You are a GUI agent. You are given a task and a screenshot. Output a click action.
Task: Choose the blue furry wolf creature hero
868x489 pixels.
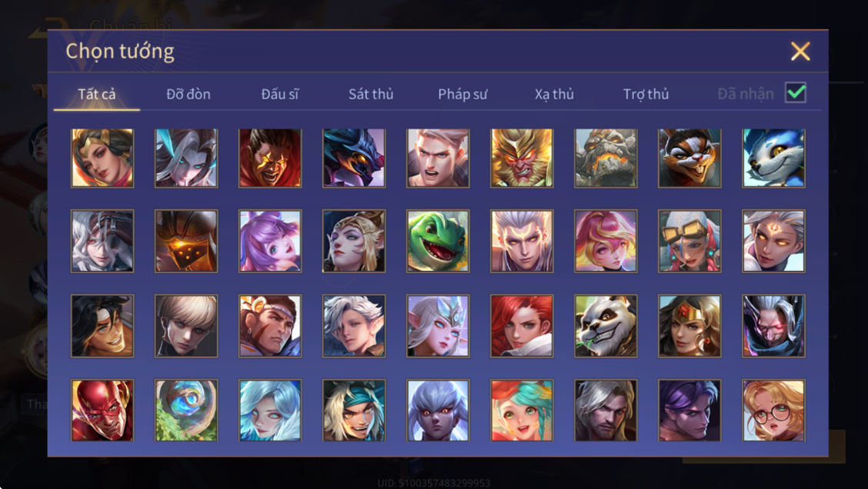tap(773, 158)
